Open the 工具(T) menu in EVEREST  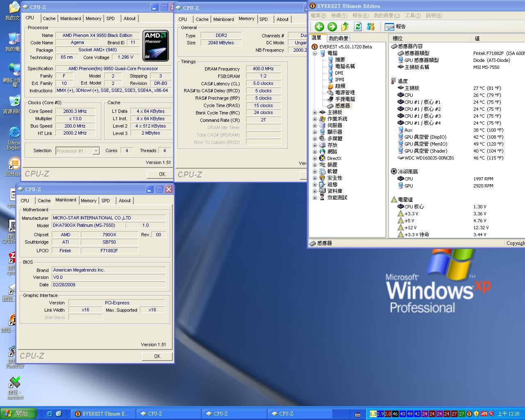(413, 16)
